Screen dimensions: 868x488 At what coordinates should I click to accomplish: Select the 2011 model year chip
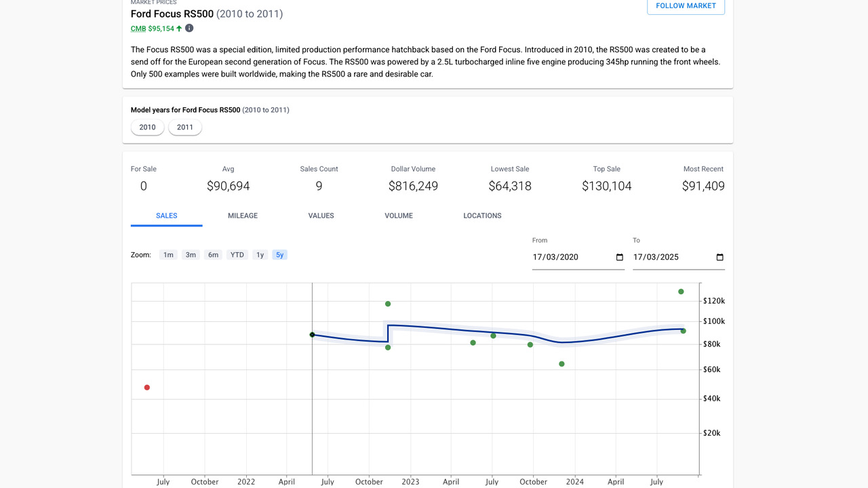pos(185,127)
